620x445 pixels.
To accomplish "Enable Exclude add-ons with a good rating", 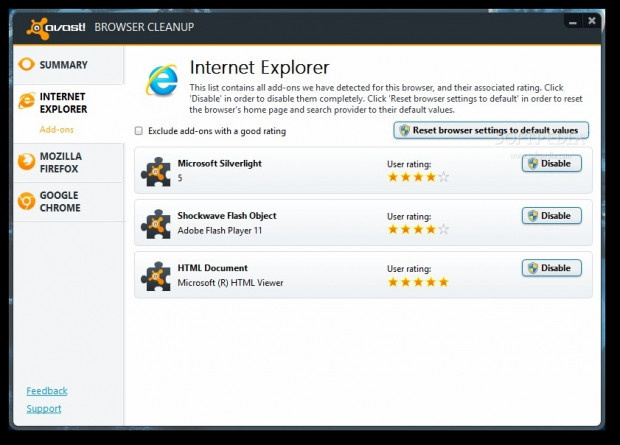I will [x=139, y=131].
